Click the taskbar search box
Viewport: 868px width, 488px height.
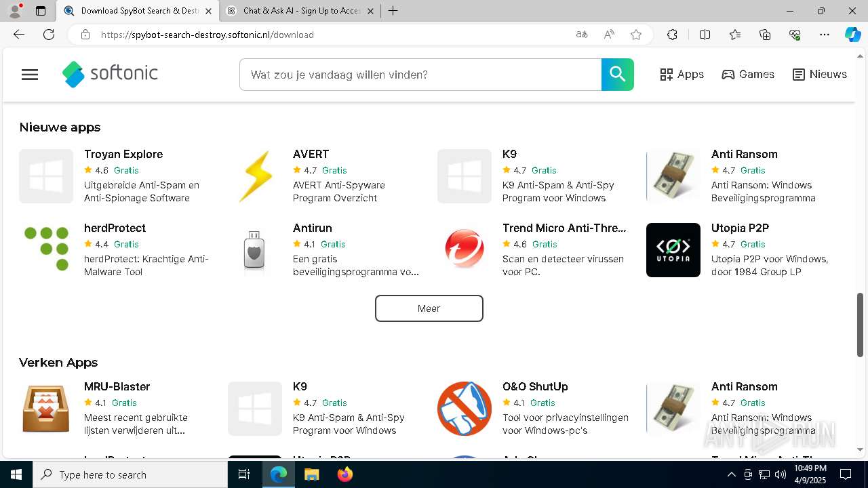[130, 474]
